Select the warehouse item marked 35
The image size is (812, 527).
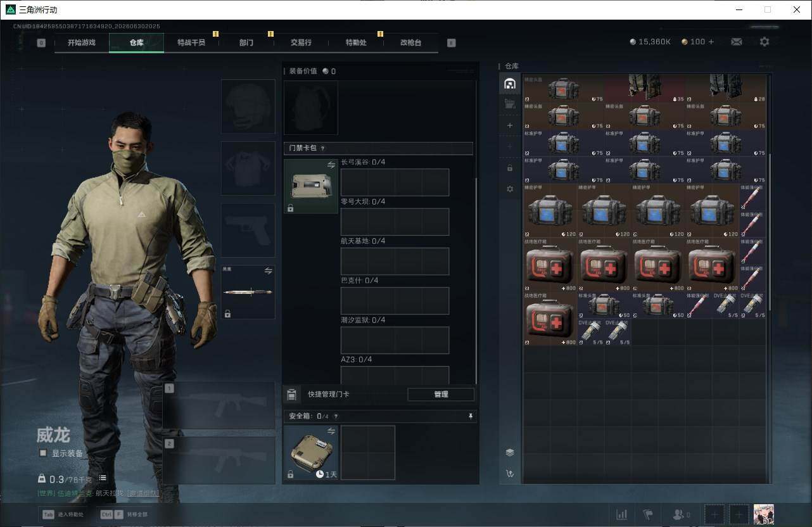coord(645,88)
